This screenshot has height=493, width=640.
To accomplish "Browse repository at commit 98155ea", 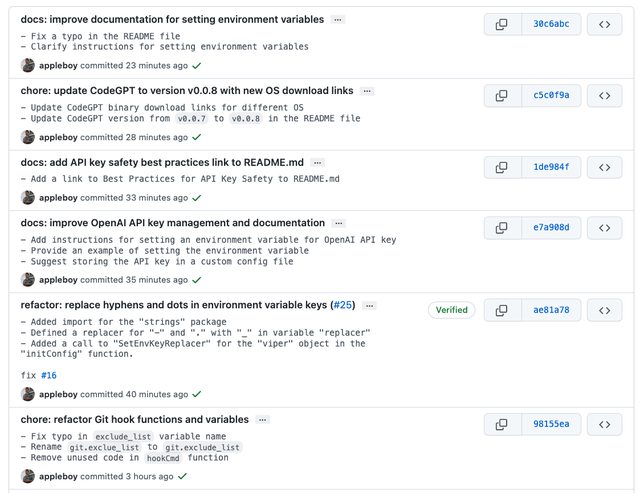I will pos(604,424).
